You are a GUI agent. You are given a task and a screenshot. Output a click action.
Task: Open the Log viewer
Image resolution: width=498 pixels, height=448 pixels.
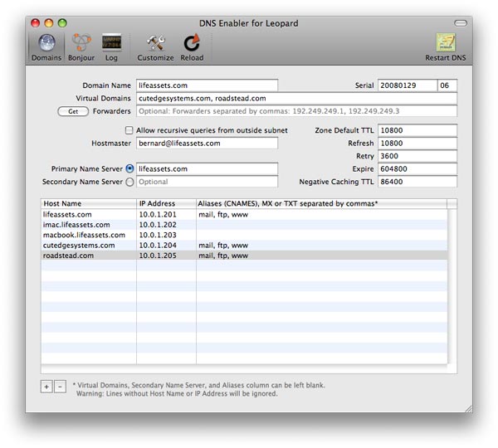tap(111, 46)
